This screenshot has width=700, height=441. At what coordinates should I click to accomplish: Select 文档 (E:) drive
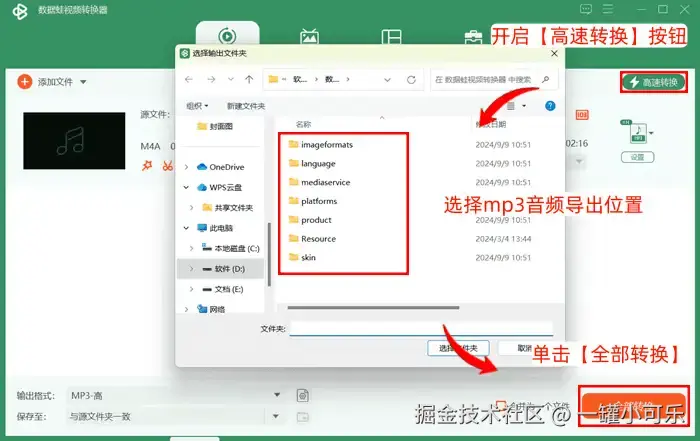229,289
